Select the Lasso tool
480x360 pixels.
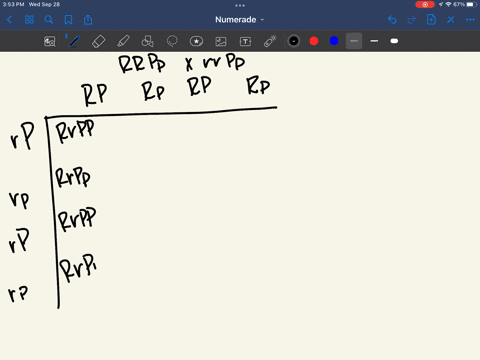click(172, 41)
